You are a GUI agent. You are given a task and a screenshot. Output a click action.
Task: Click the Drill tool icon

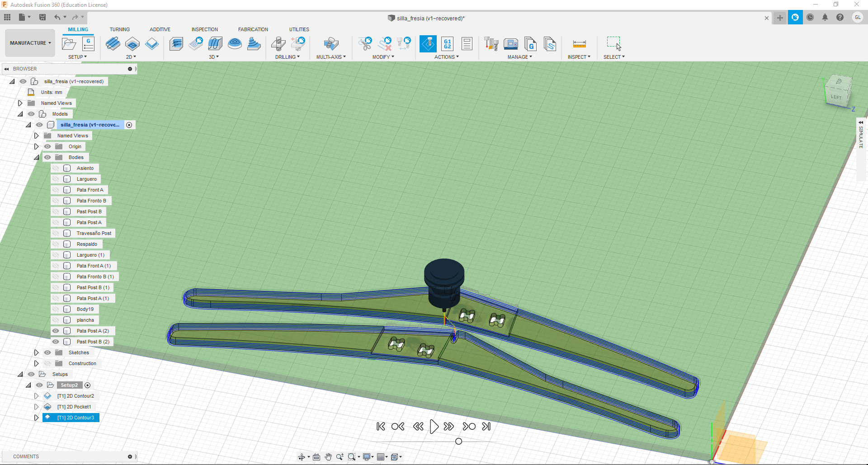tap(278, 44)
